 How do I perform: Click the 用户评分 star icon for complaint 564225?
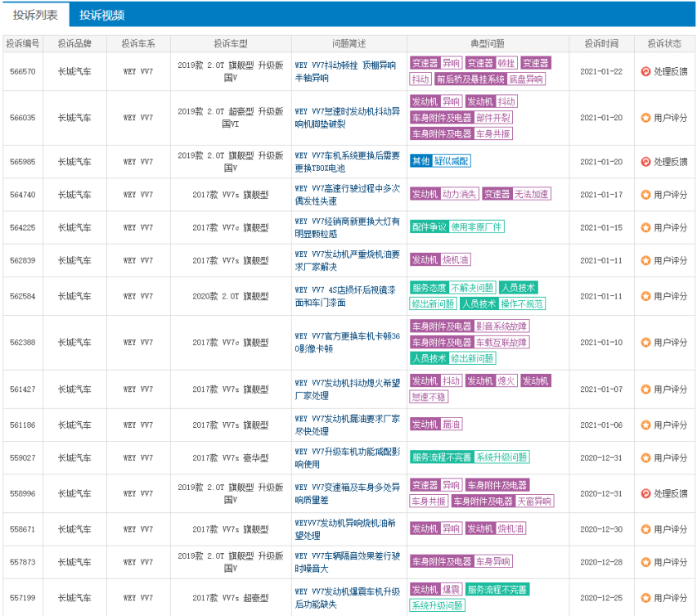pyautogui.click(x=645, y=227)
